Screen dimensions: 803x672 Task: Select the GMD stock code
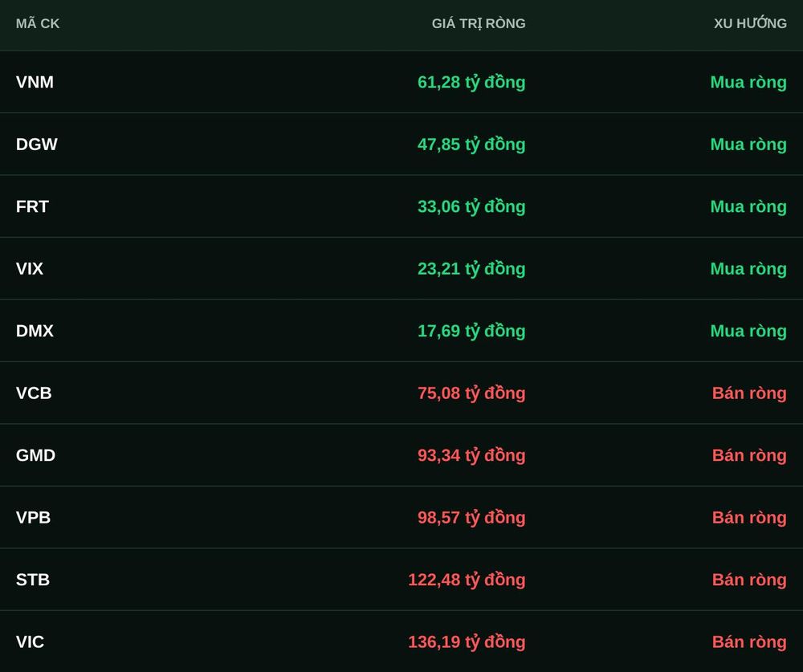tap(35, 455)
